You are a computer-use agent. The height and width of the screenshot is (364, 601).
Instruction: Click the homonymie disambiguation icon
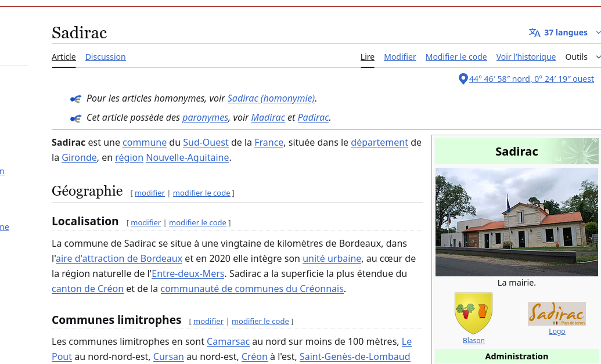click(x=75, y=99)
